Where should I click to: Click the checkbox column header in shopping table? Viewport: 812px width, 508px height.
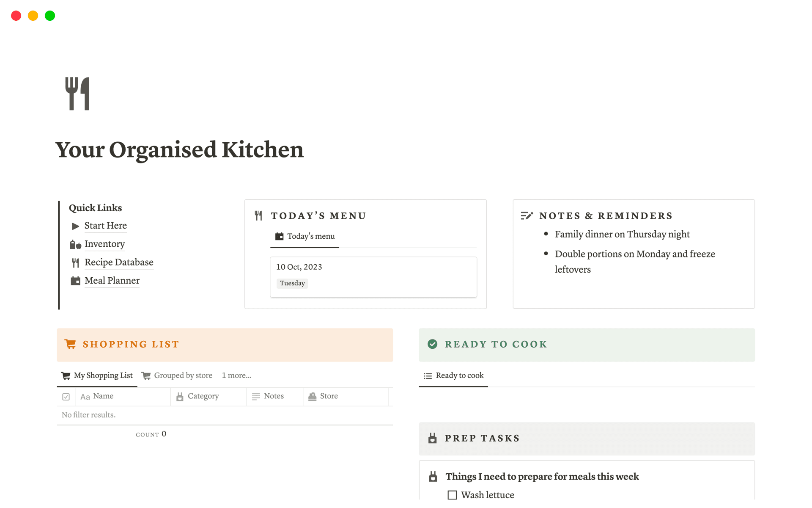[66, 397]
